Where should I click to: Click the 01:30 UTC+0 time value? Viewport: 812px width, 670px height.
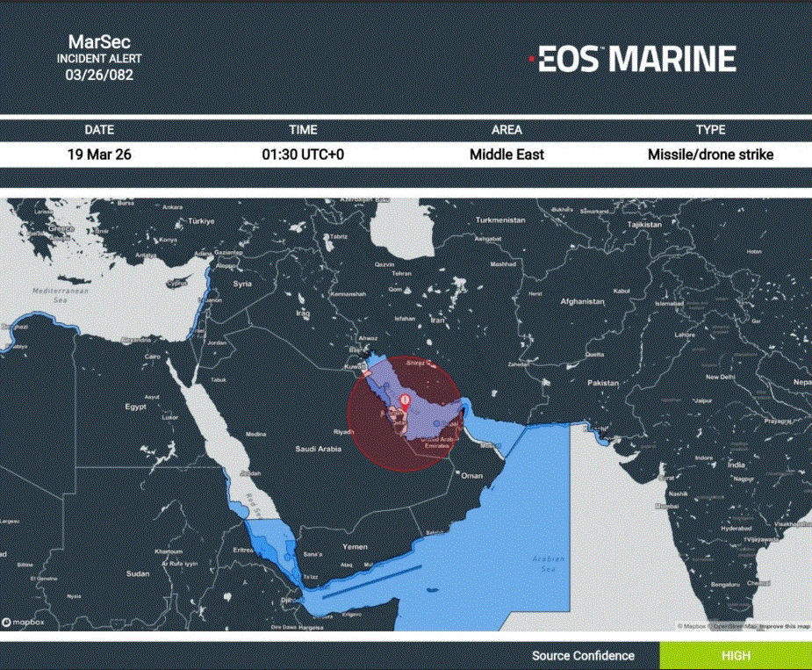[x=303, y=155]
